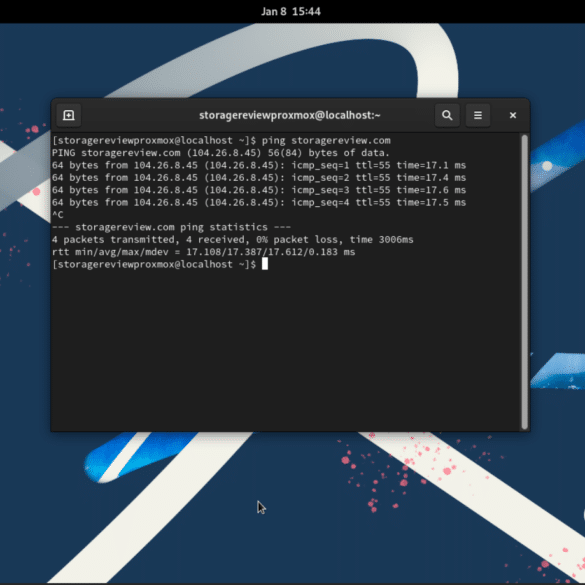Viewport: 585px width, 585px height.
Task: Click the Jan 8 15:44 clock
Action: tap(291, 12)
